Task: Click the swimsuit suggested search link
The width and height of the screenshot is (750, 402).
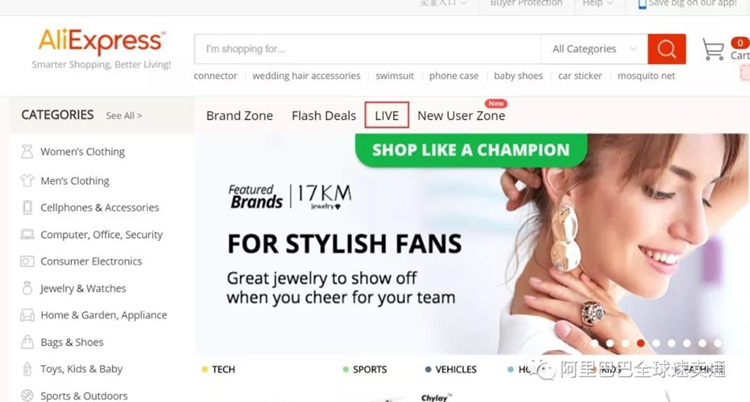Action: click(x=395, y=76)
